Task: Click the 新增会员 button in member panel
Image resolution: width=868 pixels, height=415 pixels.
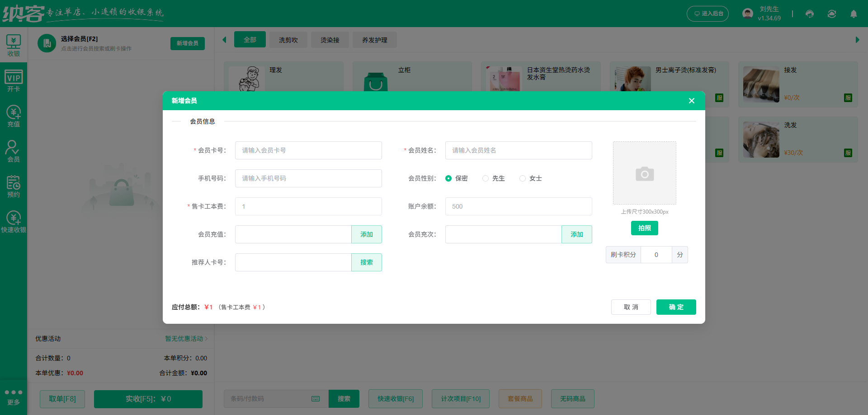Action: pyautogui.click(x=188, y=43)
